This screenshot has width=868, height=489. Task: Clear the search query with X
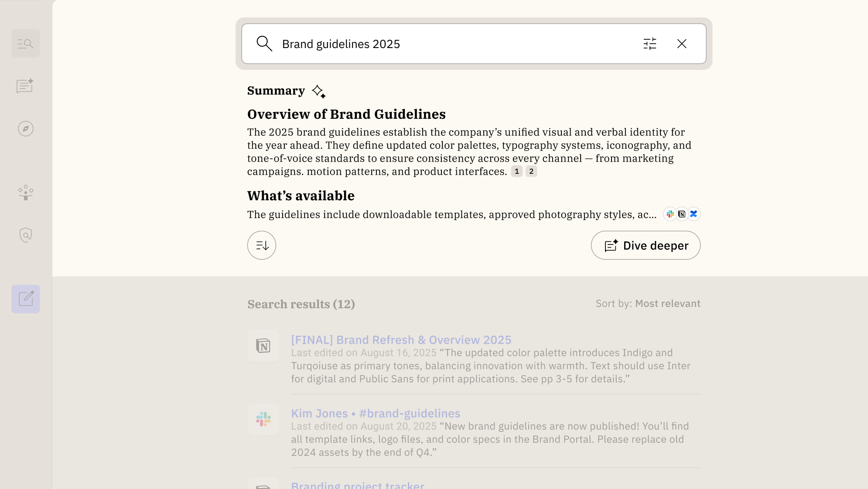click(682, 44)
